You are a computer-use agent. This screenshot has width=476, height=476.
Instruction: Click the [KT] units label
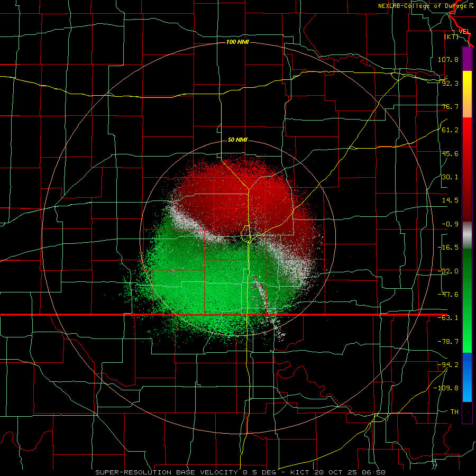point(452,36)
